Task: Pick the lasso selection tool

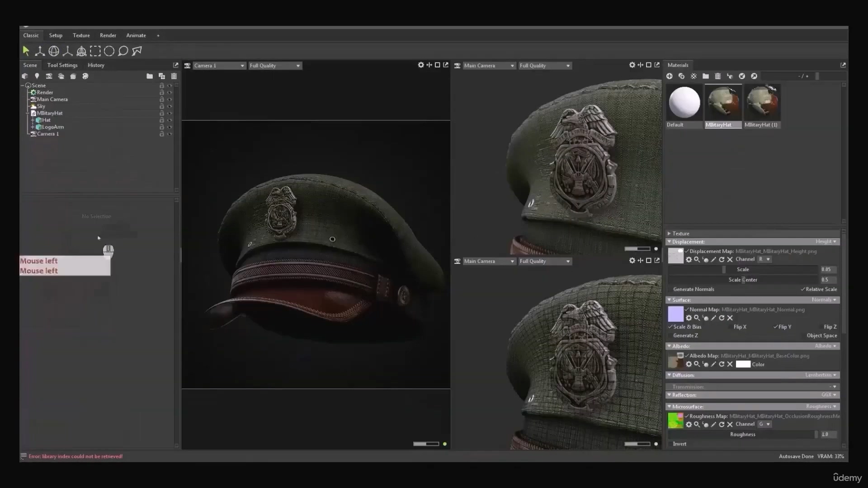Action: pyautogui.click(x=123, y=51)
